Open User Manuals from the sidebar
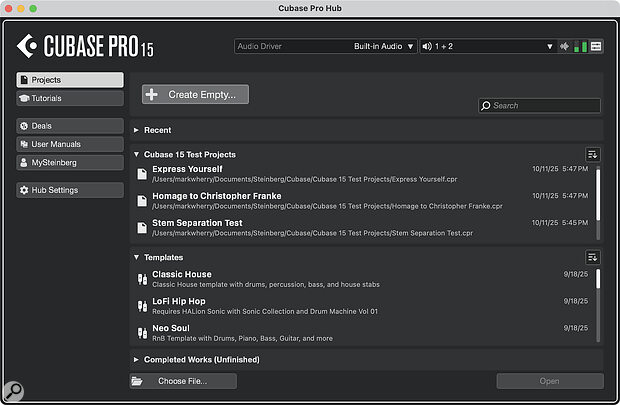 coord(70,144)
